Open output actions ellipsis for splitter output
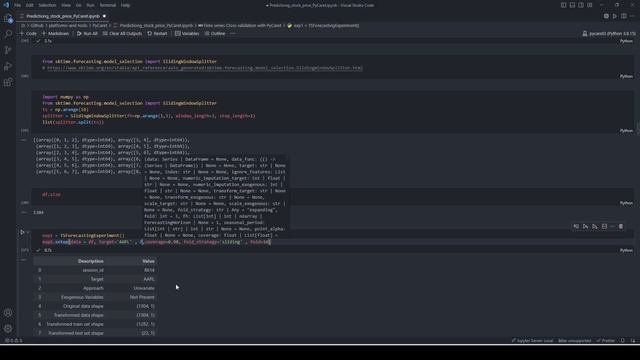640x360 pixels. [x=24, y=140]
